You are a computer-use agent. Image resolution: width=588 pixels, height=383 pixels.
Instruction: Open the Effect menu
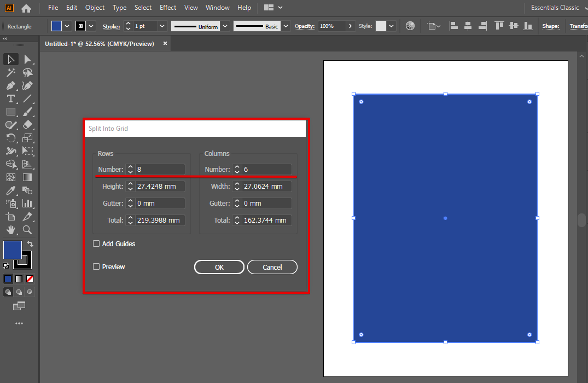tap(168, 8)
